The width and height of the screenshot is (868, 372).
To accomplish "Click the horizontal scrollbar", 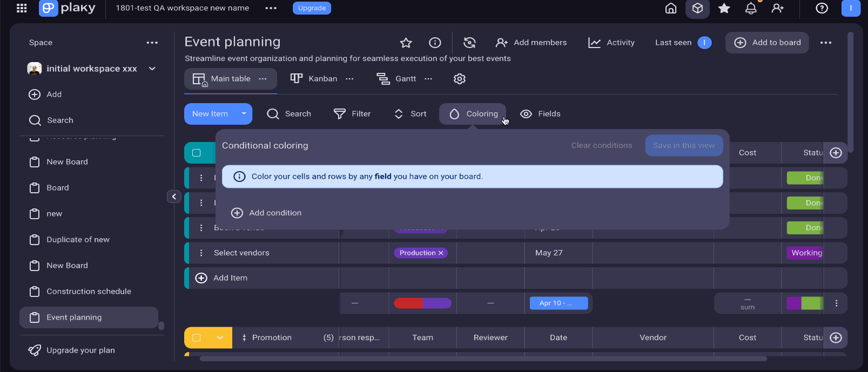I will pyautogui.click(x=483, y=359).
